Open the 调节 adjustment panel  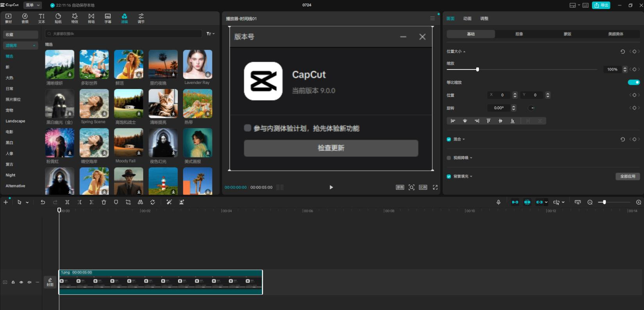click(x=141, y=18)
